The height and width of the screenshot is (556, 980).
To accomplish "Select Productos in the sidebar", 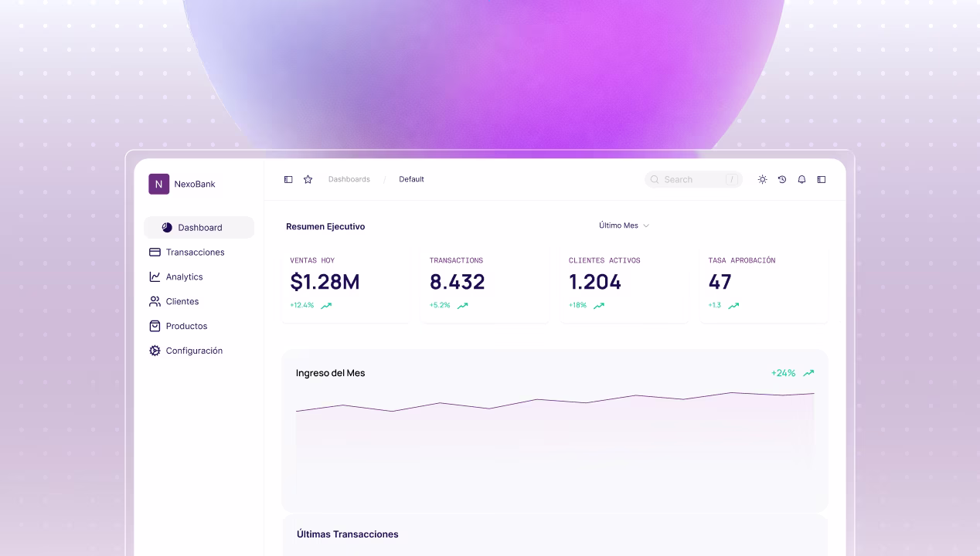I will click(x=178, y=326).
